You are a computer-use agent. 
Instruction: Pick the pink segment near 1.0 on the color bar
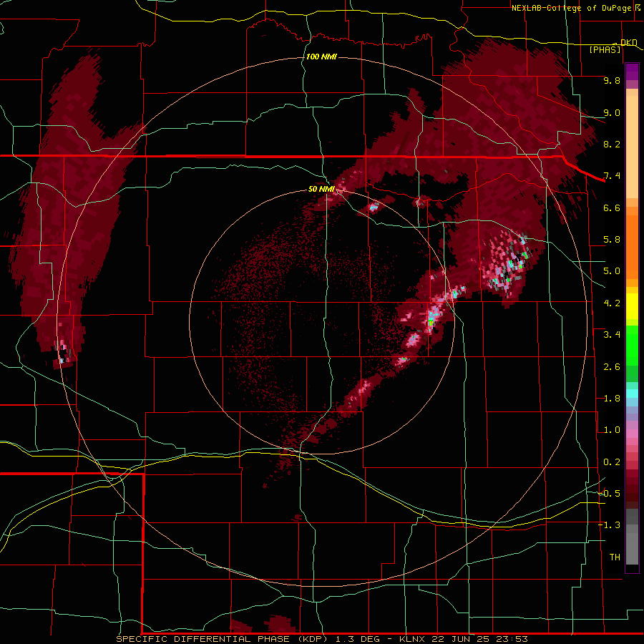[x=632, y=434]
